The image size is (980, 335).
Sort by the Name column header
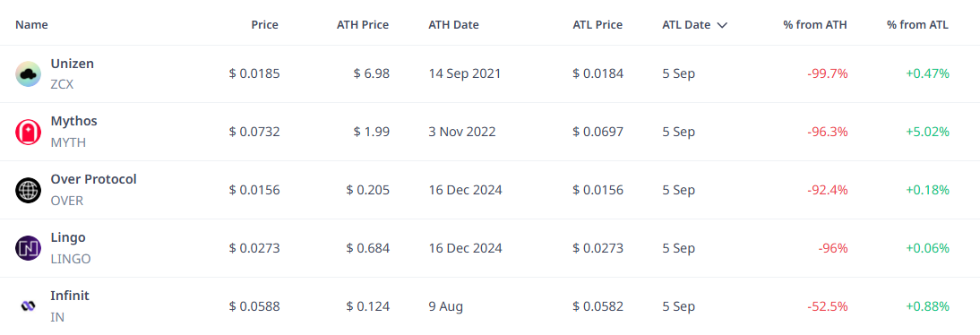pyautogui.click(x=32, y=25)
